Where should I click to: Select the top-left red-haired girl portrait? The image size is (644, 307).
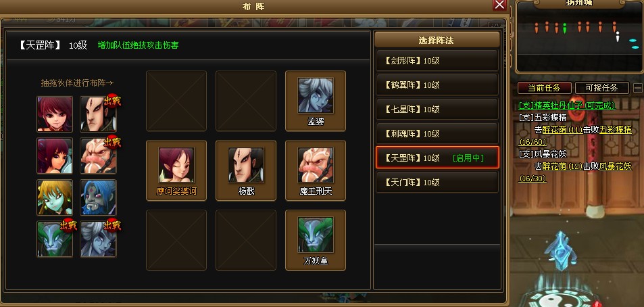click(x=55, y=114)
